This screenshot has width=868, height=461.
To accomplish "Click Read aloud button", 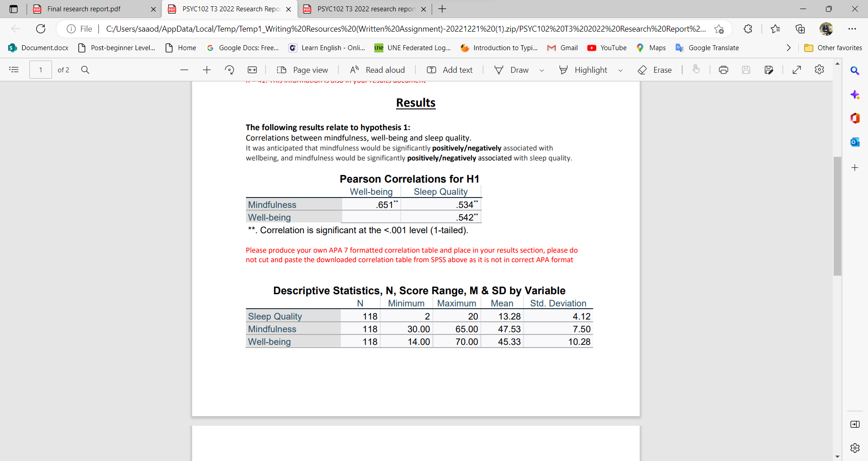I will [377, 70].
